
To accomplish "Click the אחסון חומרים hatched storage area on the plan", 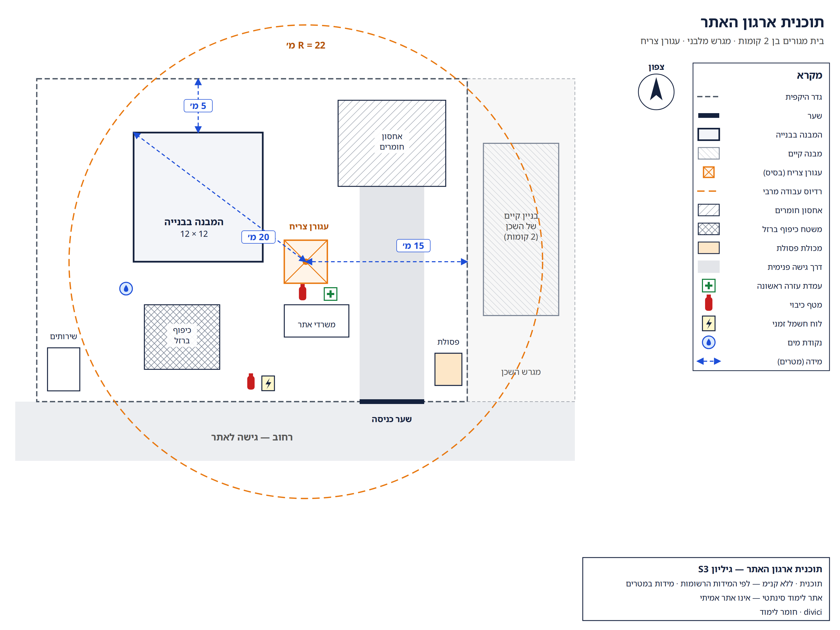I will 392,143.
